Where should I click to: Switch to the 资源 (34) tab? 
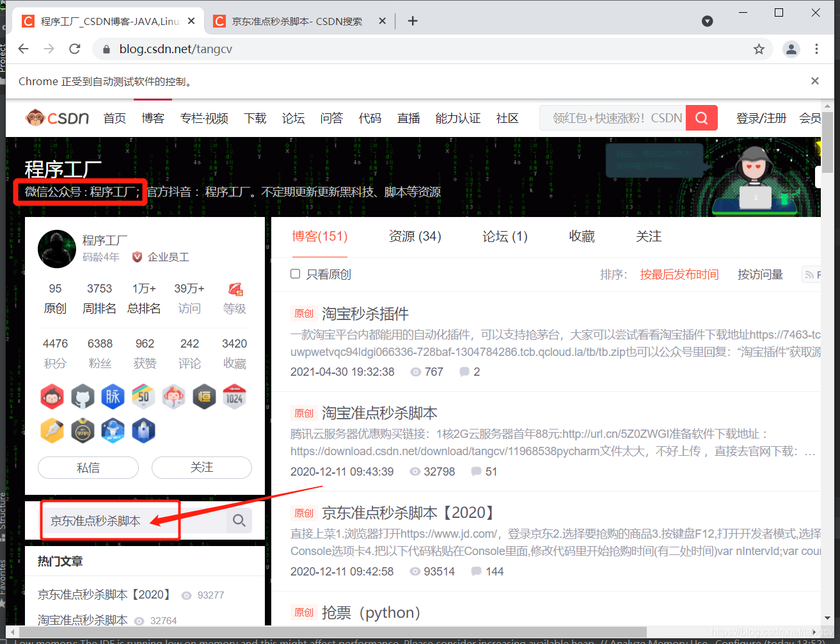[x=415, y=236]
